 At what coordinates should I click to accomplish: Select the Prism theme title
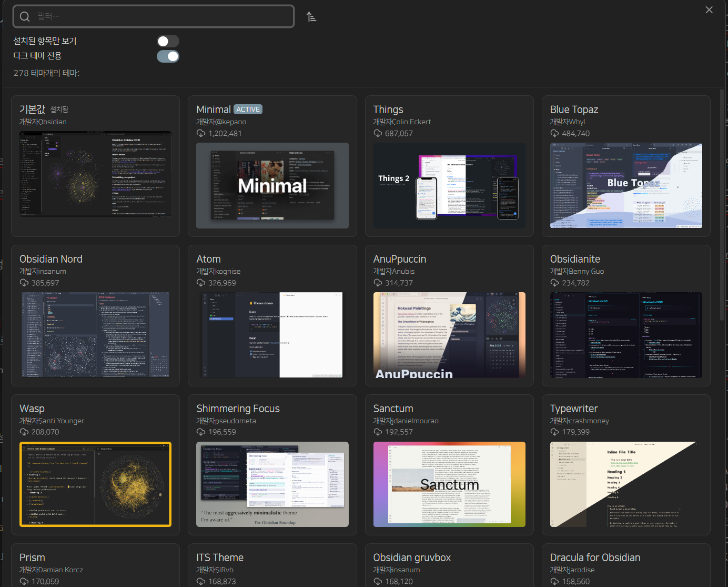coord(32,558)
